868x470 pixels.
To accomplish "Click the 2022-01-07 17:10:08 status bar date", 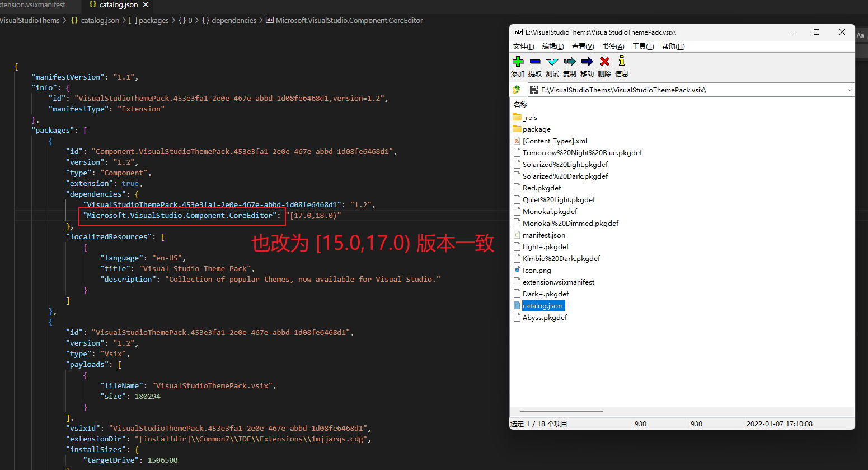I will pyautogui.click(x=780, y=424).
